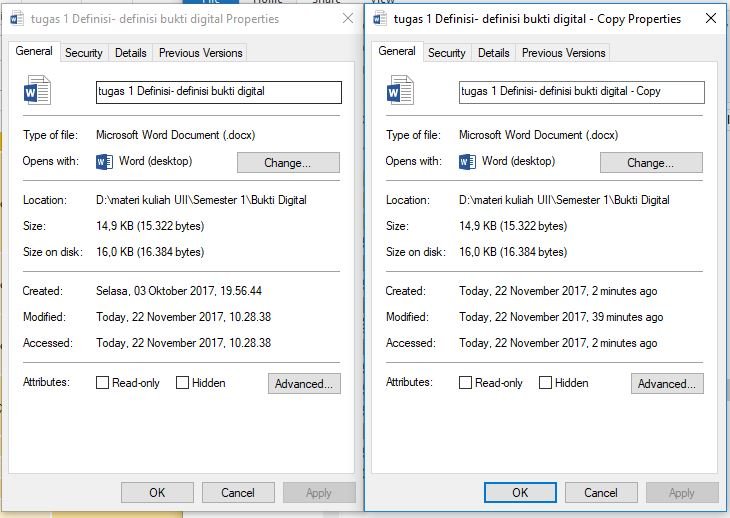Screen dimensions: 730x518
Task: Click Word app icon beside right 'Opens with'
Action: pyautogui.click(x=467, y=162)
